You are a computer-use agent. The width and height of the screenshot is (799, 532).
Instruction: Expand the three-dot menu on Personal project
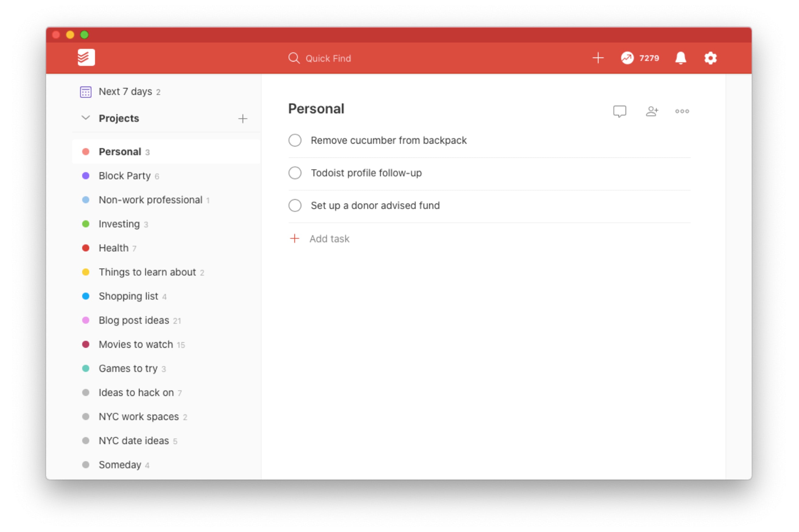click(682, 110)
